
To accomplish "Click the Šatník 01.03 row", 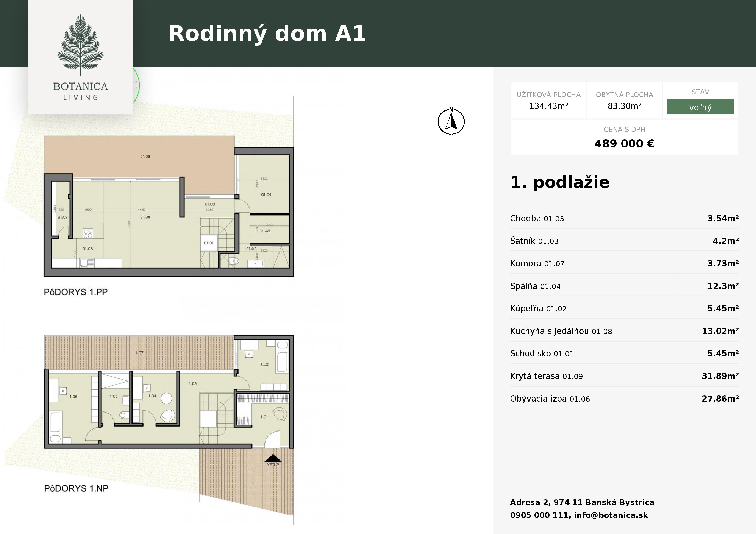I will [624, 241].
